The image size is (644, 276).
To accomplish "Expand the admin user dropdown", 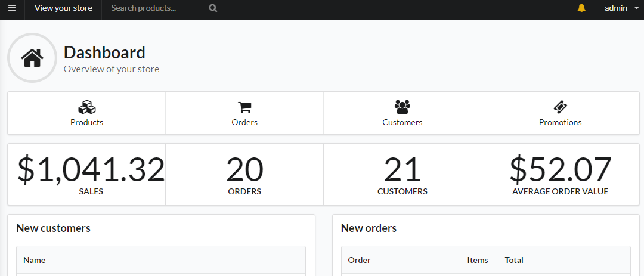I will click(x=621, y=8).
